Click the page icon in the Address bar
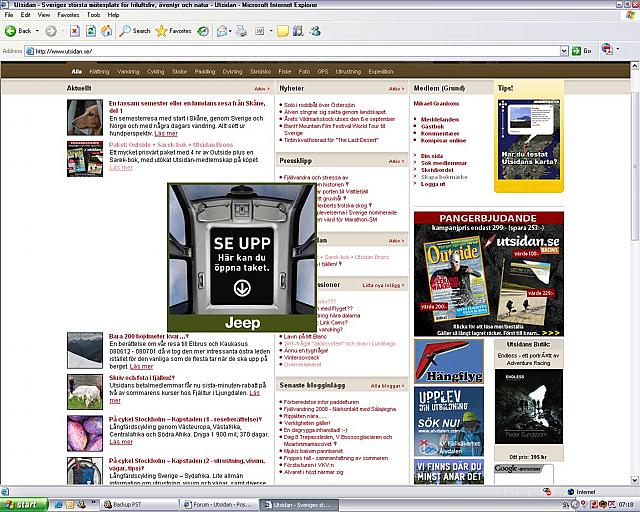The image size is (640, 512). pos(29,51)
